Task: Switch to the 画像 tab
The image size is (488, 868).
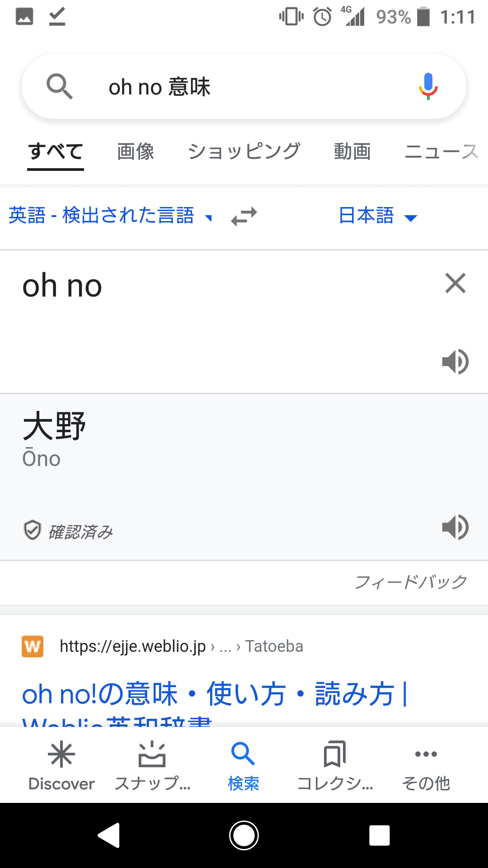Action: point(135,152)
